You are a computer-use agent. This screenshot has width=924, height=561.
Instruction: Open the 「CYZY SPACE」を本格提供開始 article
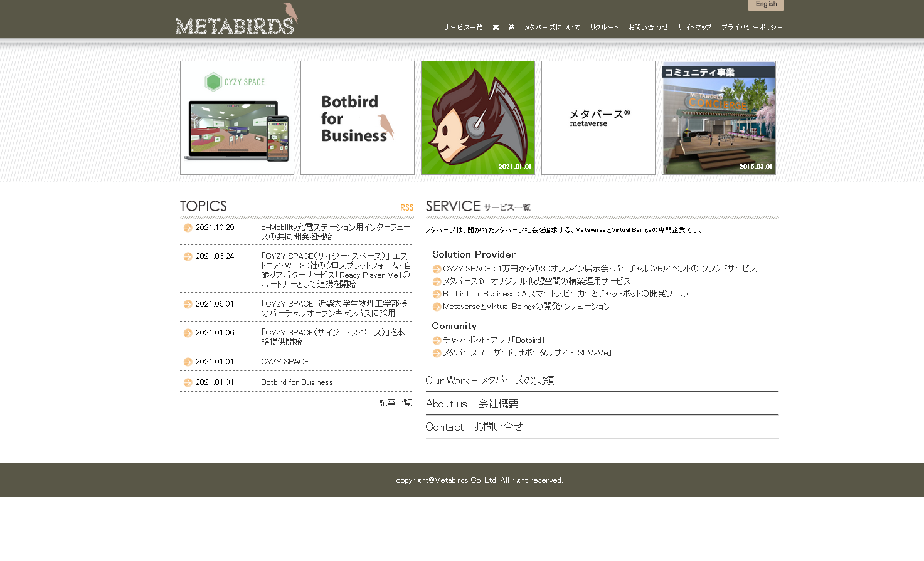coord(332,337)
